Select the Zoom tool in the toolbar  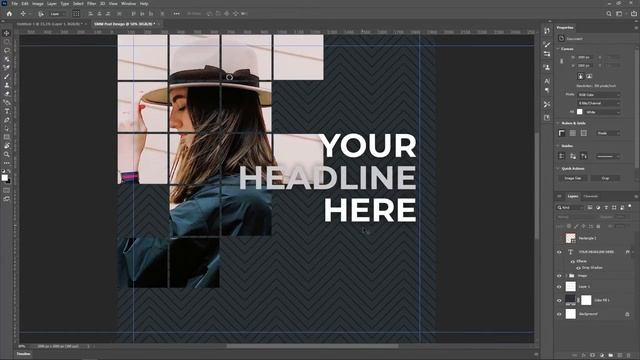point(7,154)
